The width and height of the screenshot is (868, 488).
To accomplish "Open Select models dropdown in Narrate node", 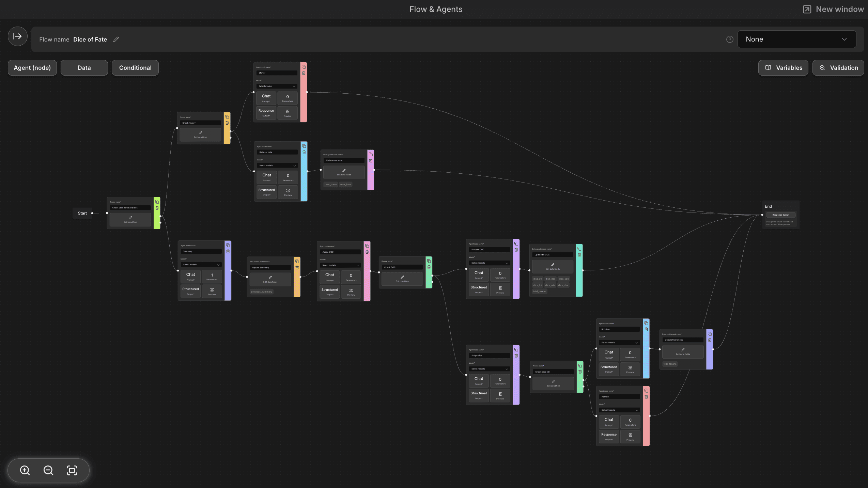I will (619, 410).
